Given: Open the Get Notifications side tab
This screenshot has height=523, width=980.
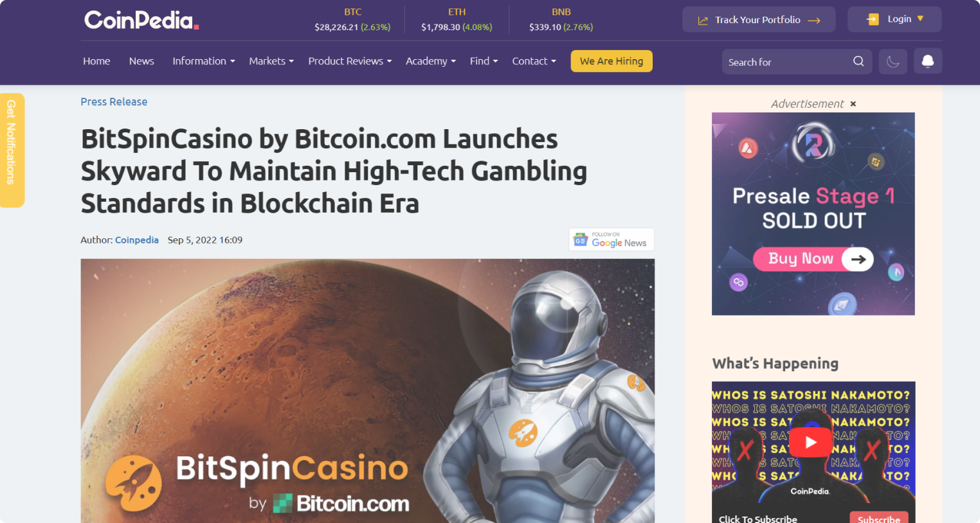Looking at the screenshot, I should click(11, 150).
